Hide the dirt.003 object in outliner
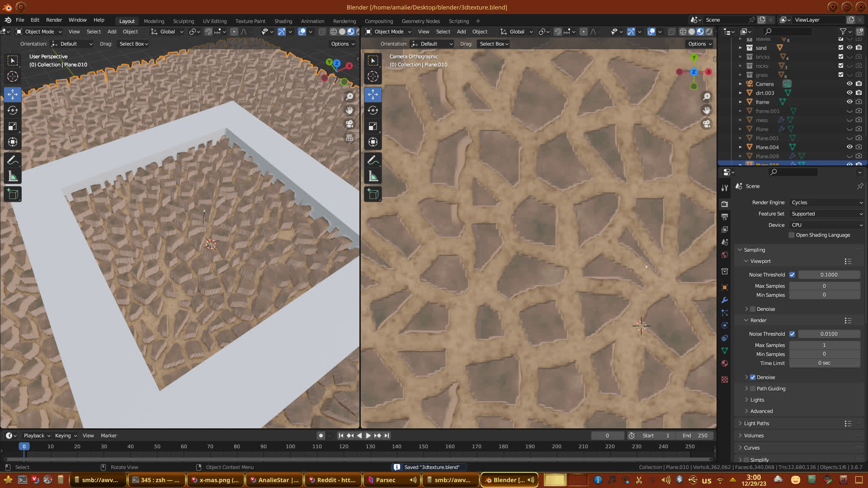Viewport: 868px width, 488px height. [x=849, y=93]
